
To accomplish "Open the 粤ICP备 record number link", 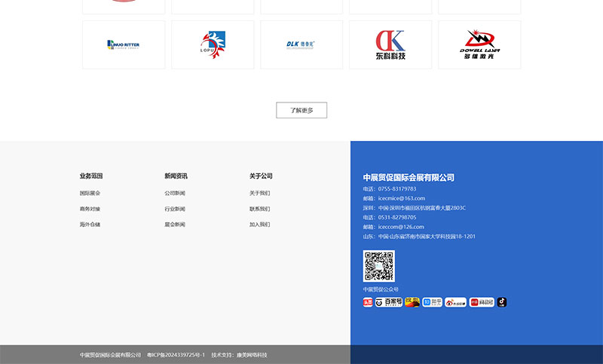I will [176, 355].
